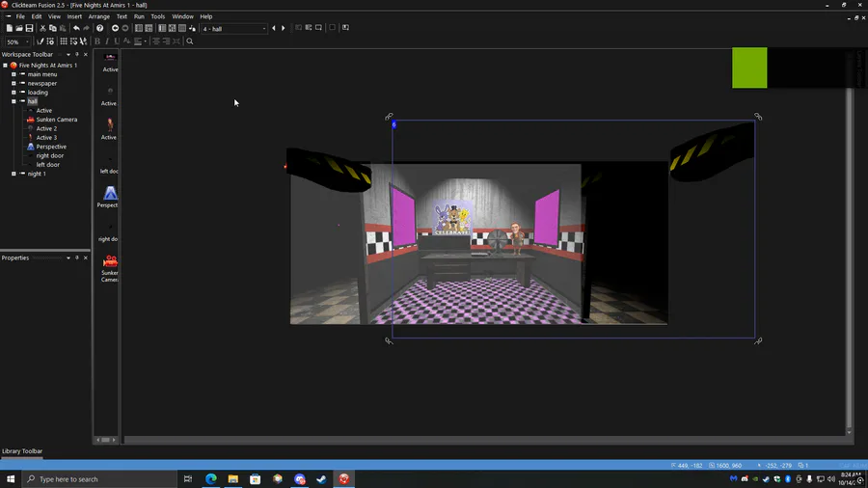Click the Windows search box
This screenshot has width=868, height=488.
99,479
